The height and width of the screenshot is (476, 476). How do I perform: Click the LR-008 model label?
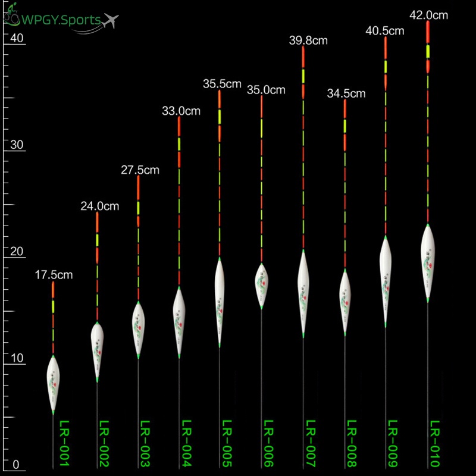coord(352,443)
